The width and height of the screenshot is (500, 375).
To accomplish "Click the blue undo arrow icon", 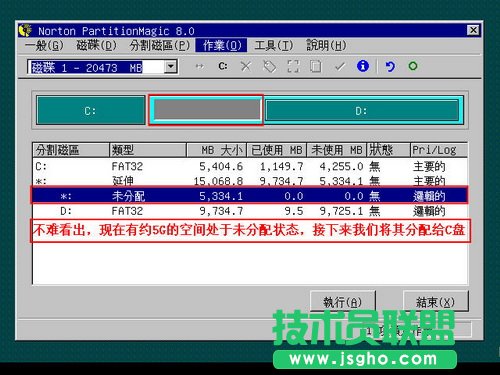I will (x=390, y=66).
